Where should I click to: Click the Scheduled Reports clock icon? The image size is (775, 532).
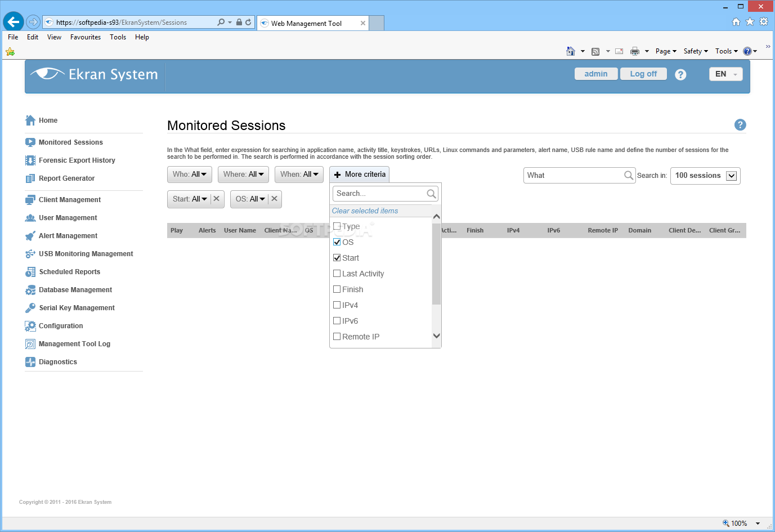30,272
